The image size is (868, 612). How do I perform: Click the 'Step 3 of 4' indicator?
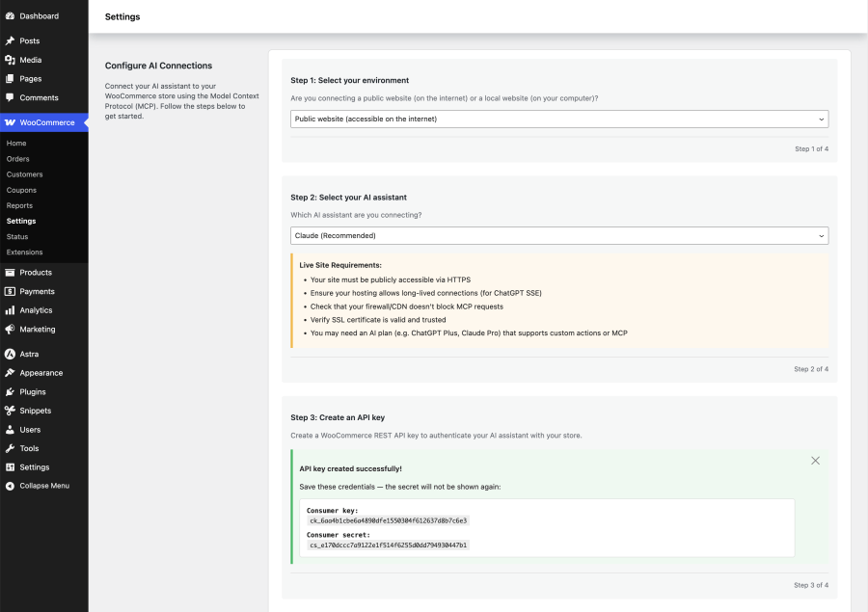coord(811,585)
